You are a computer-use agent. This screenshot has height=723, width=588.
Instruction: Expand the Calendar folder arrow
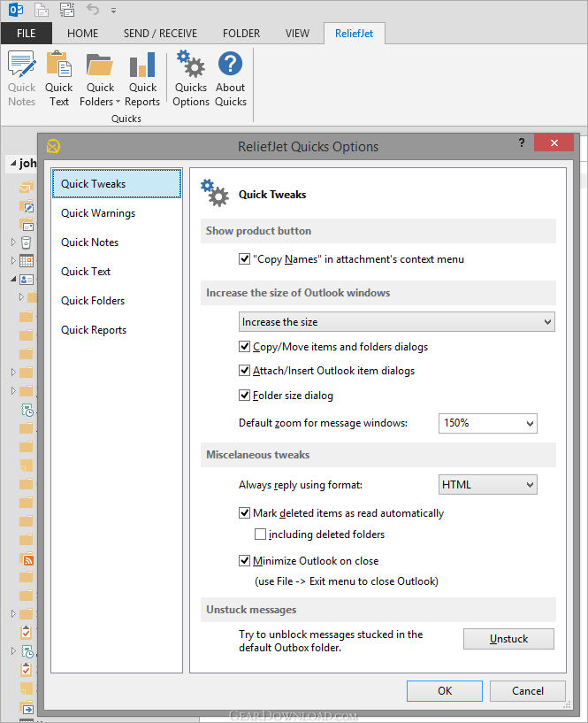[13, 260]
